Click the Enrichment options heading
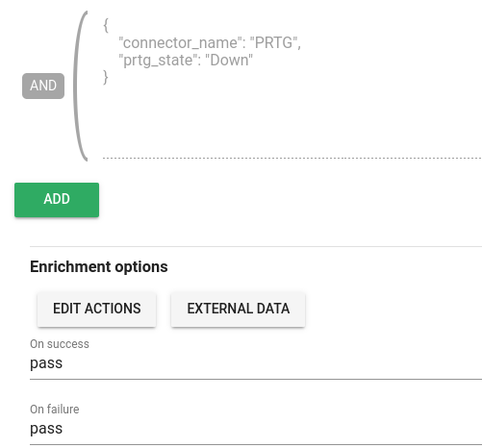The image size is (482, 448). [x=99, y=266]
